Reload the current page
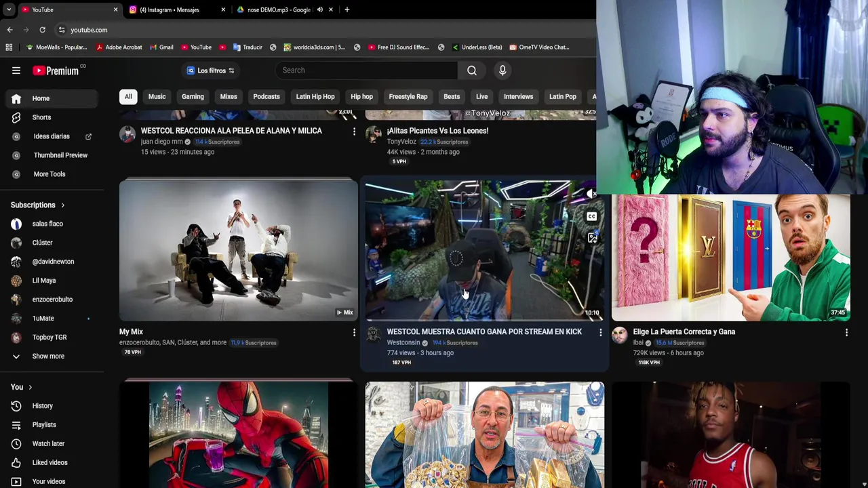The height and width of the screenshot is (488, 868). [42, 30]
